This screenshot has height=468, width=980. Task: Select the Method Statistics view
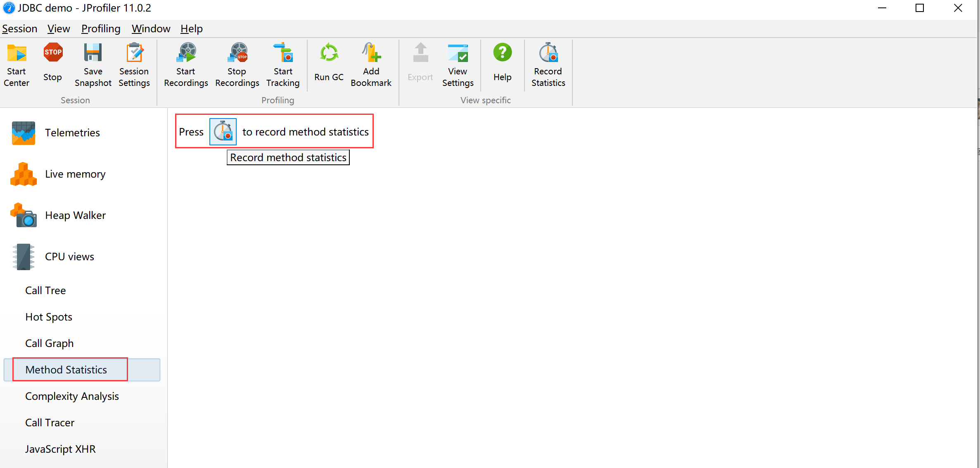tap(82, 370)
